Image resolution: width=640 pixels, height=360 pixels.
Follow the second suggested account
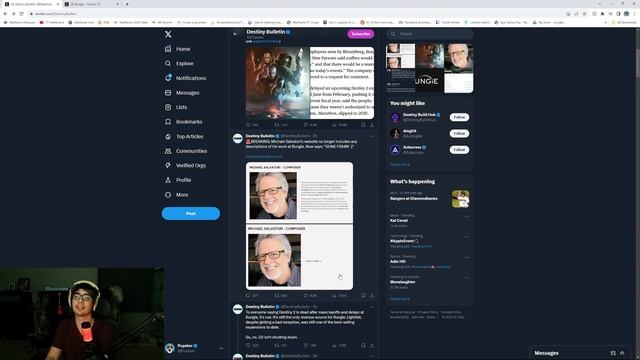459,133
